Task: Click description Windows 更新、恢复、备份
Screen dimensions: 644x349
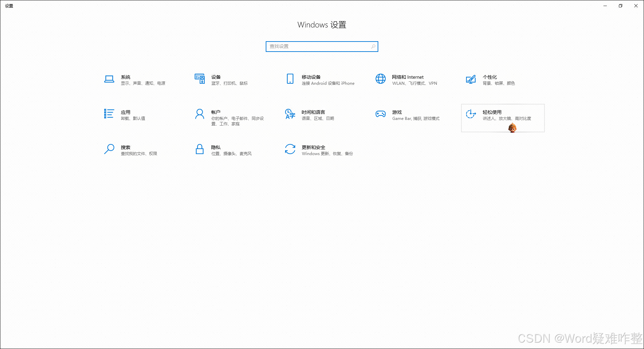Action: point(327,154)
